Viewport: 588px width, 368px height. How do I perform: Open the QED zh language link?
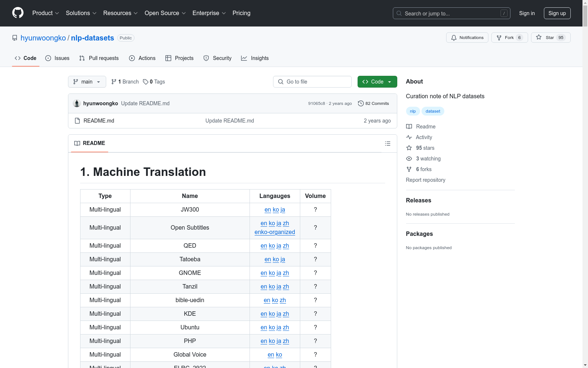(x=286, y=246)
